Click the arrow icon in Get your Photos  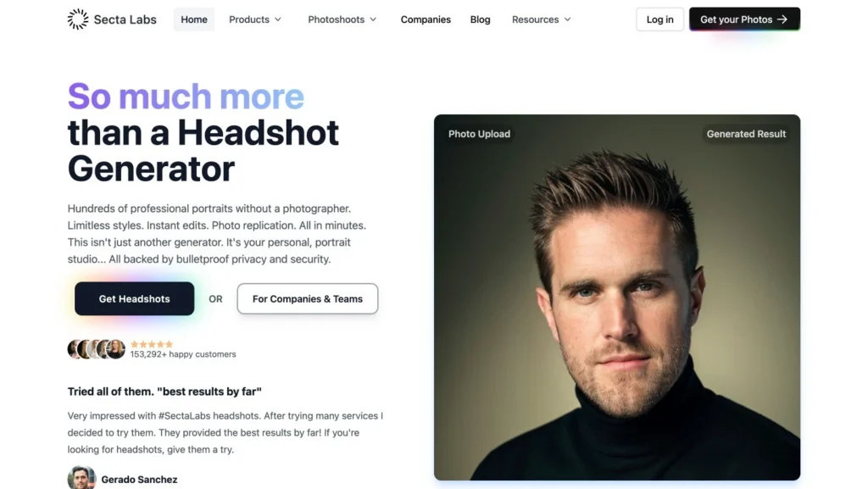(x=782, y=19)
